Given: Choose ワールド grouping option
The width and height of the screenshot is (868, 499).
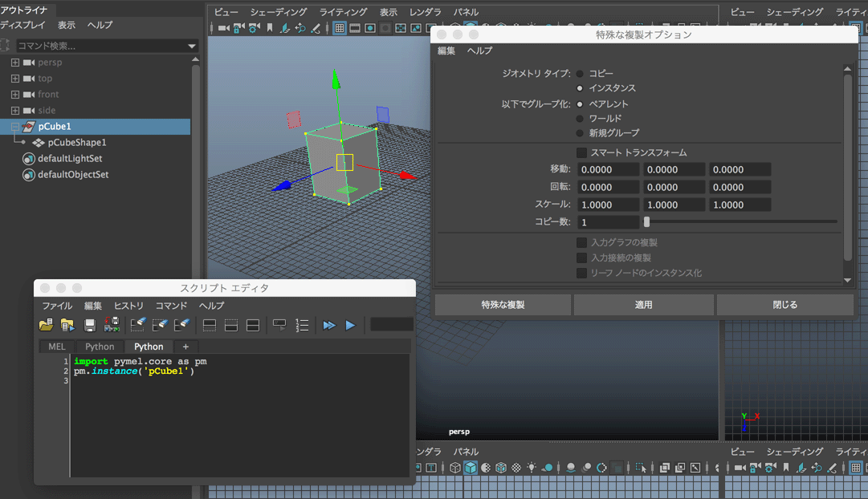Looking at the screenshot, I should click(580, 117).
